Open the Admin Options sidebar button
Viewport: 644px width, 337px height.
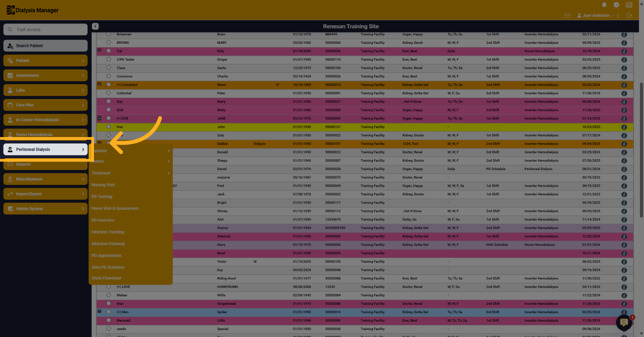point(45,209)
